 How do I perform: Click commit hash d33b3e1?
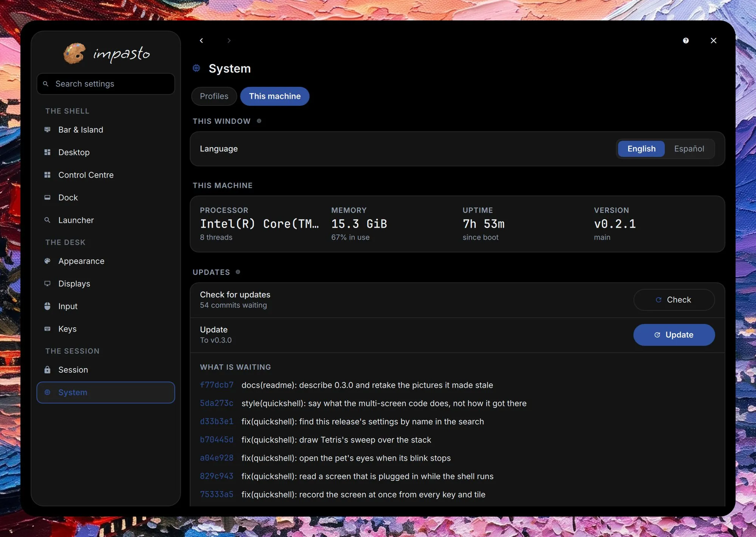pyautogui.click(x=217, y=421)
